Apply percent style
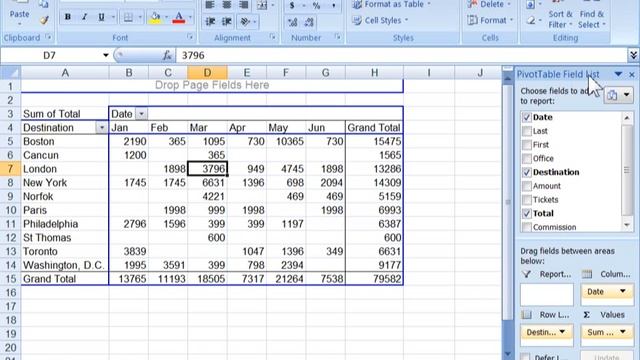 click(316, 5)
